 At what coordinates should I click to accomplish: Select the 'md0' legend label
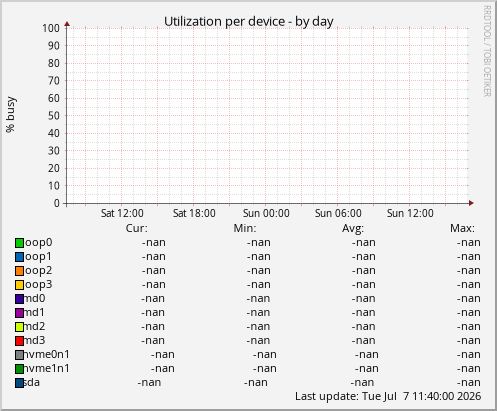point(35,298)
